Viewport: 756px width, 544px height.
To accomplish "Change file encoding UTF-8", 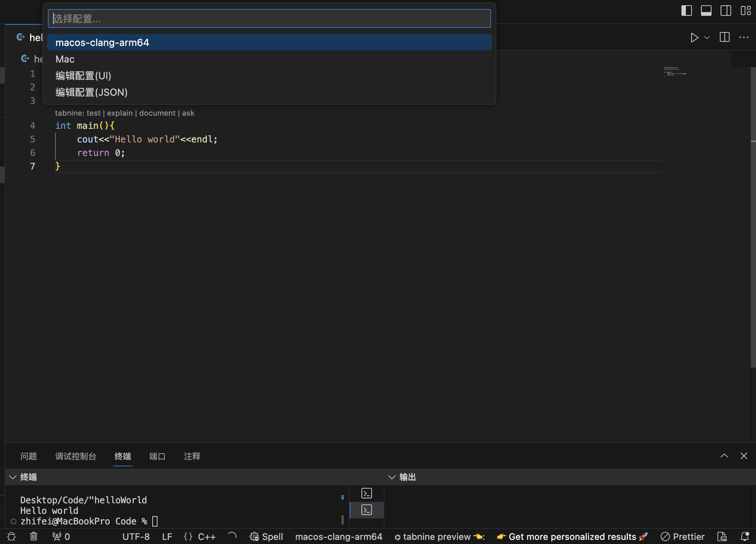I will coord(136,536).
